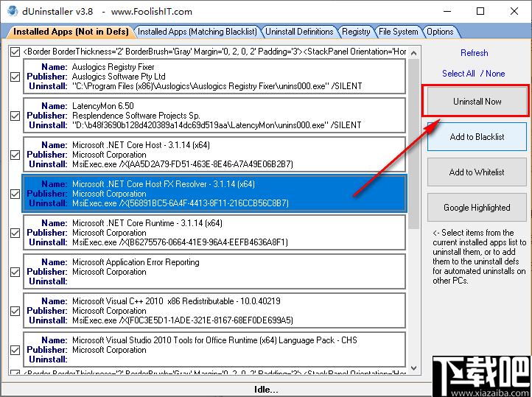Switch to Installed Apps (Matching Blacklist) tab

[x=197, y=32]
